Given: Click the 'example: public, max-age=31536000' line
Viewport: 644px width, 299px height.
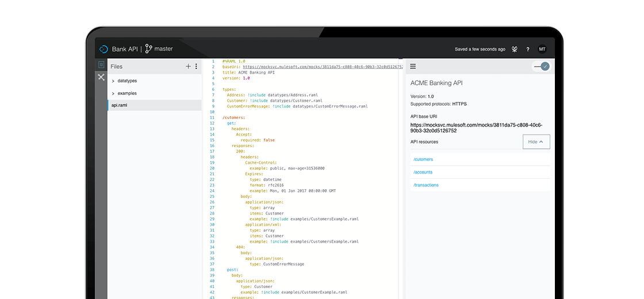Looking at the screenshot, I should tap(287, 168).
